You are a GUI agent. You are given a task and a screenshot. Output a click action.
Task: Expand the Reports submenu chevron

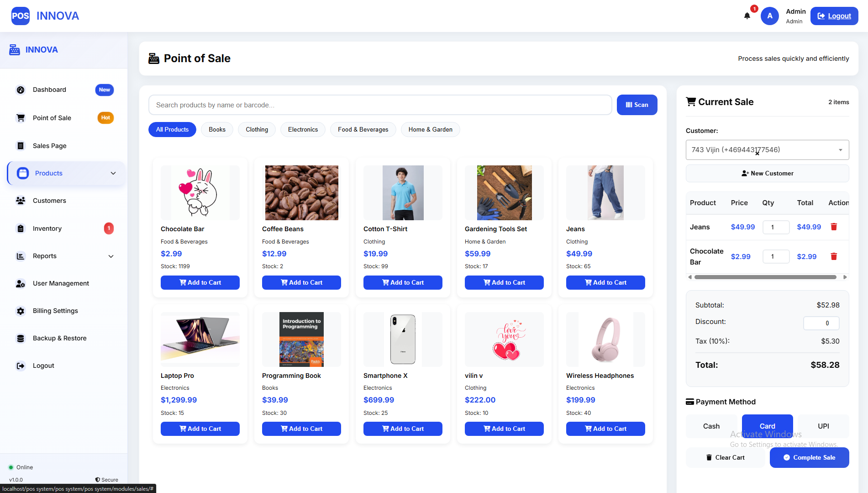(111, 256)
